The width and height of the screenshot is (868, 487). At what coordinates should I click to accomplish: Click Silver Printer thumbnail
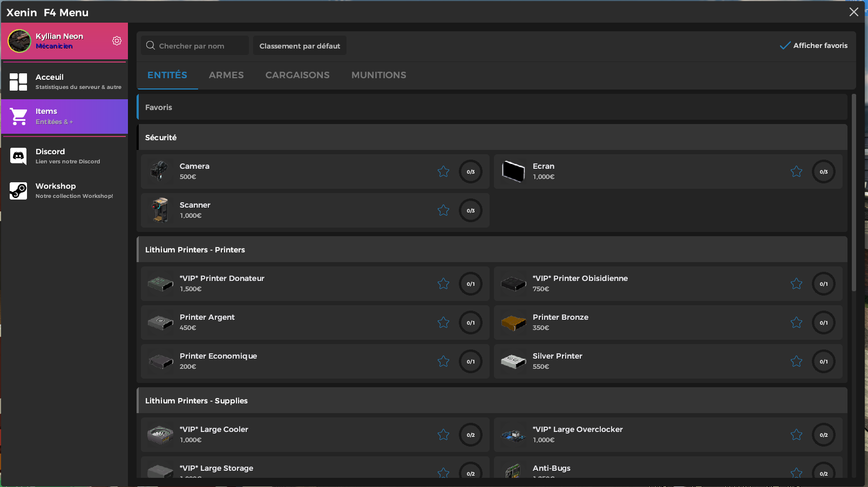pyautogui.click(x=513, y=361)
